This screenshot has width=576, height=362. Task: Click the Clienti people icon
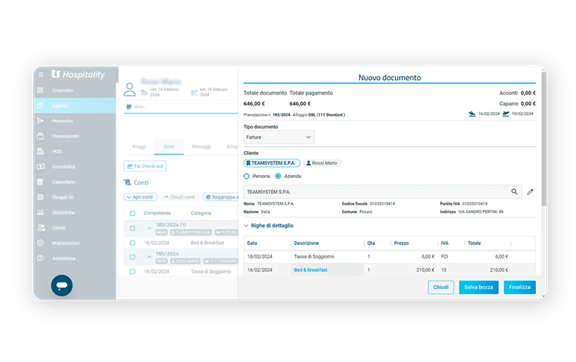pyautogui.click(x=41, y=227)
